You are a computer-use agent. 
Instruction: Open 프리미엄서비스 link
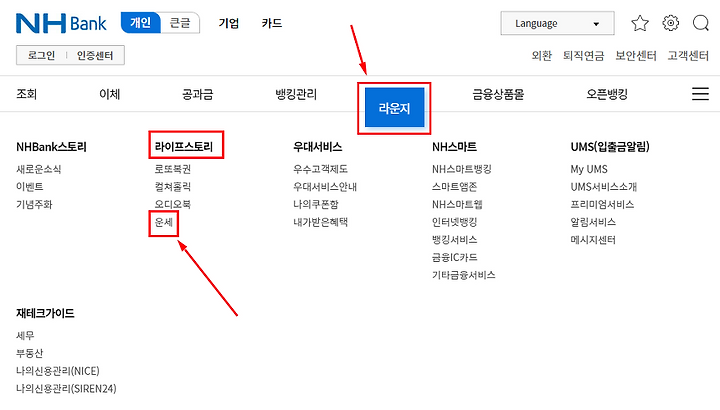(x=602, y=204)
